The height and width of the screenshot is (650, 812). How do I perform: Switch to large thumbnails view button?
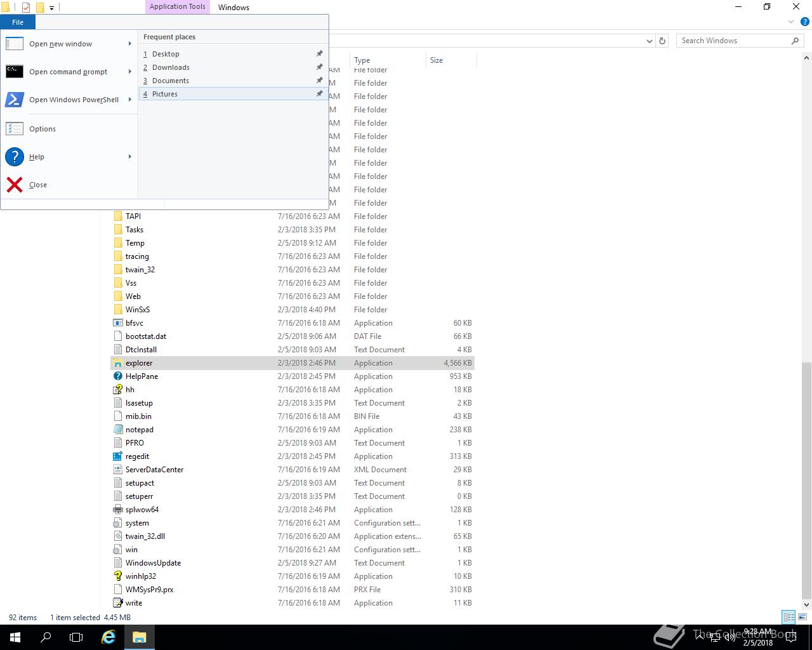[802, 617]
